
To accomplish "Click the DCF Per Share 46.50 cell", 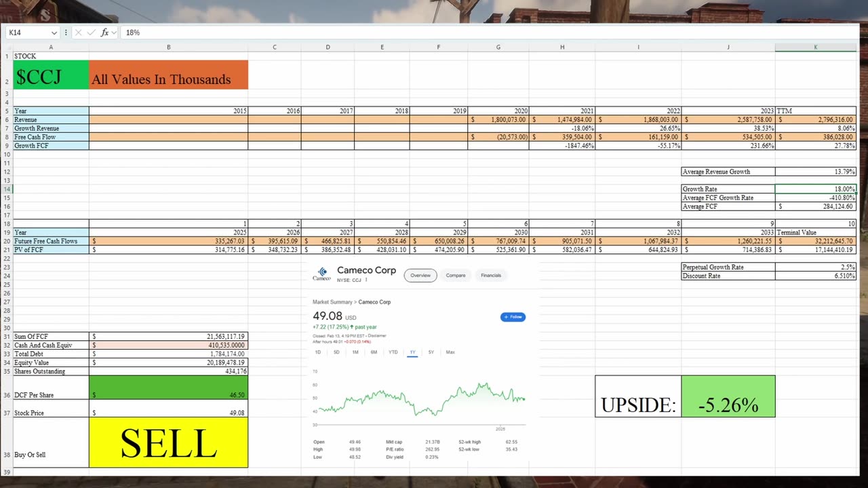I will pos(168,388).
